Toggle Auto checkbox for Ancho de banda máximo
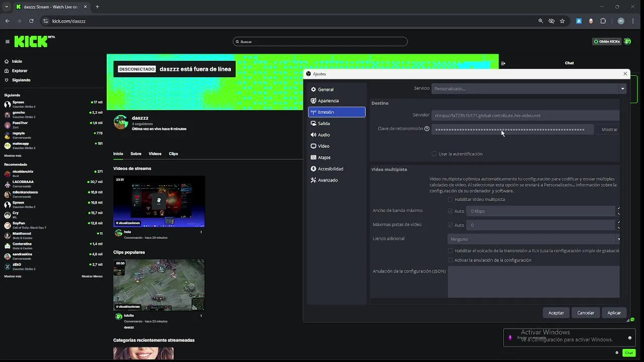 (x=450, y=211)
